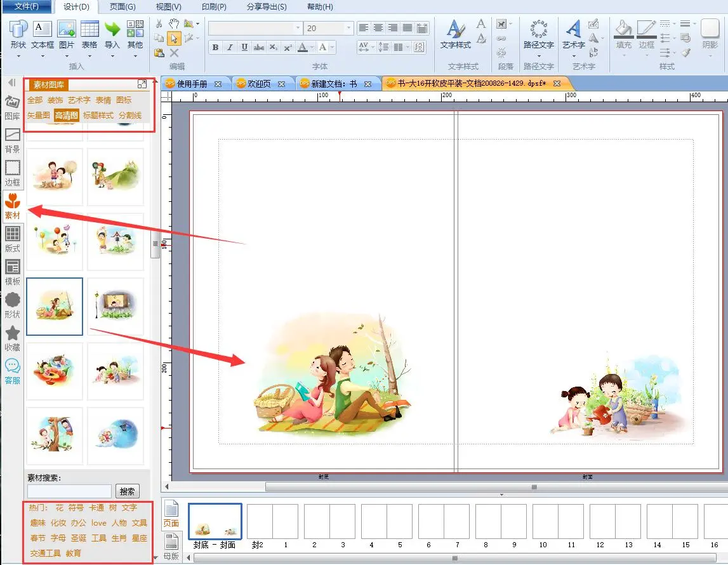Toggle strikethrough formatting
The height and width of the screenshot is (565, 728).
(x=258, y=48)
